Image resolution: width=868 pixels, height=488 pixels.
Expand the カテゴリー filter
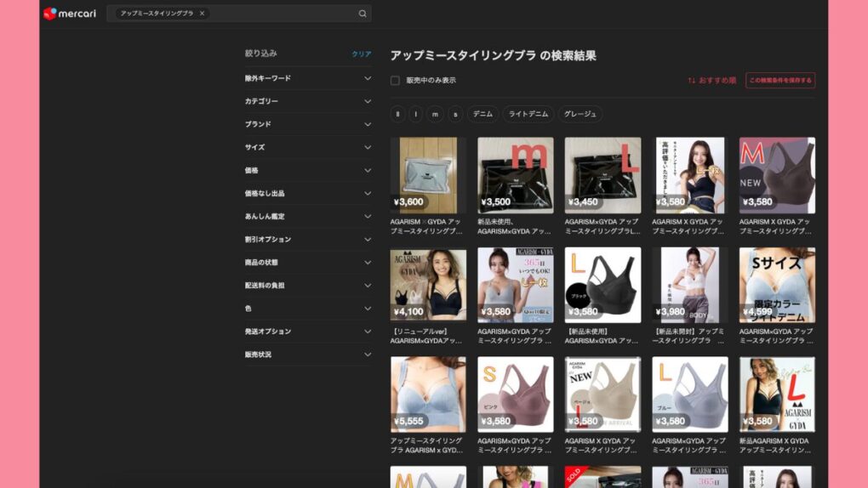point(308,101)
